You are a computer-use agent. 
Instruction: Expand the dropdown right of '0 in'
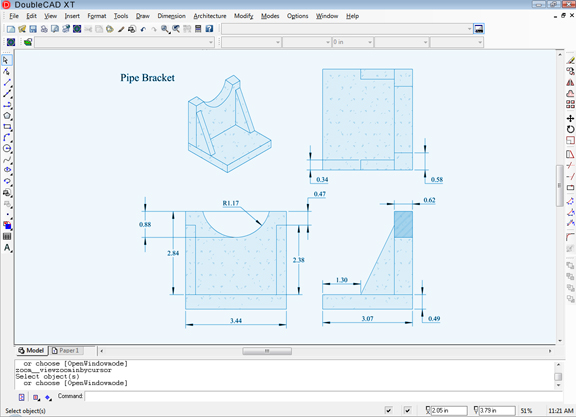tap(402, 42)
